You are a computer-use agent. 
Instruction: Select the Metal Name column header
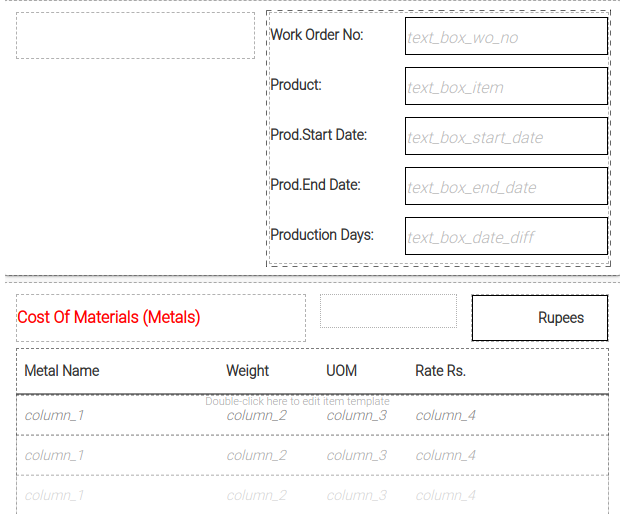click(62, 371)
